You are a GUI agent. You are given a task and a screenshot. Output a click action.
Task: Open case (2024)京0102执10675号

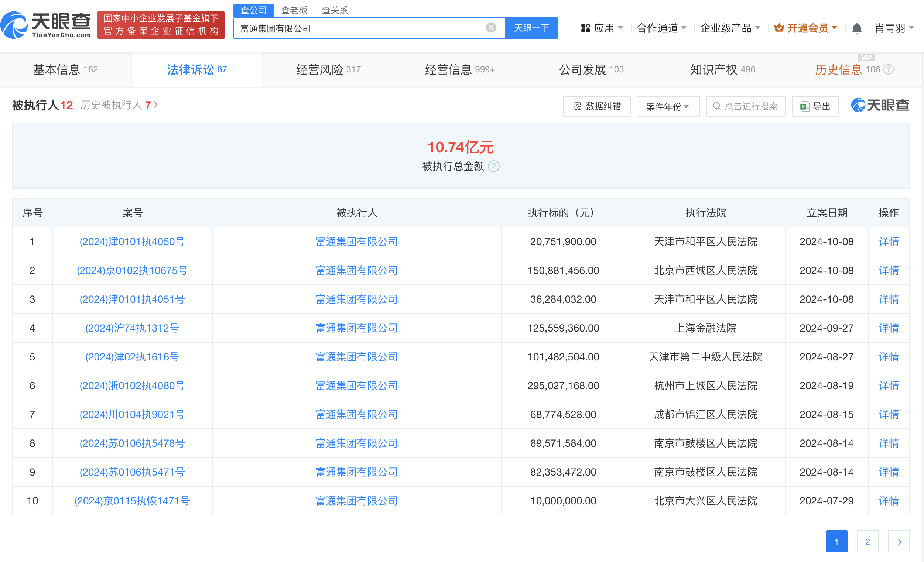132,270
